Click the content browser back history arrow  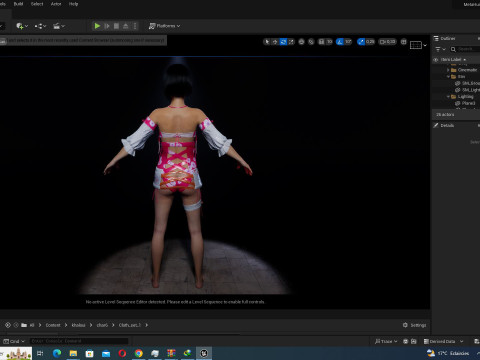tap(8, 325)
